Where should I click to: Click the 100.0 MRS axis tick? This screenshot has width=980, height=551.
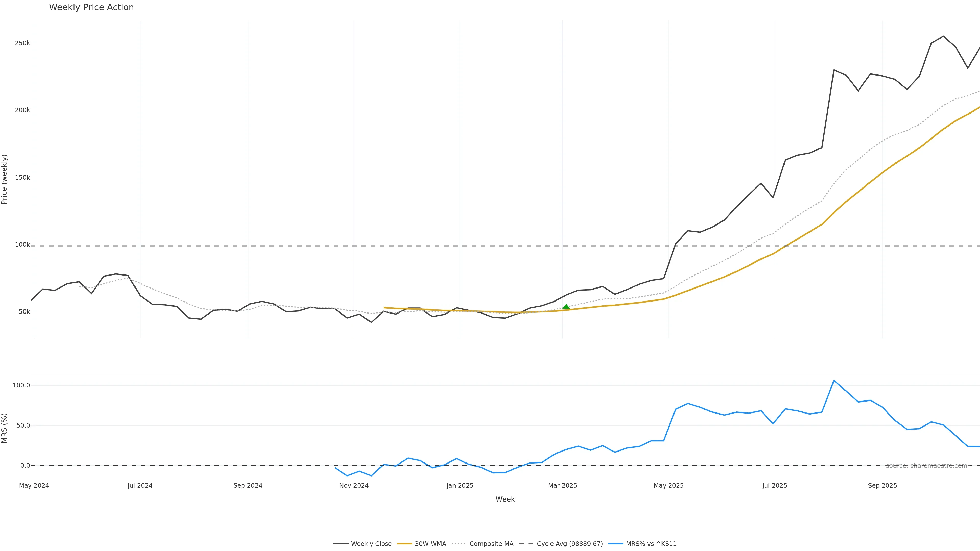click(x=21, y=385)
